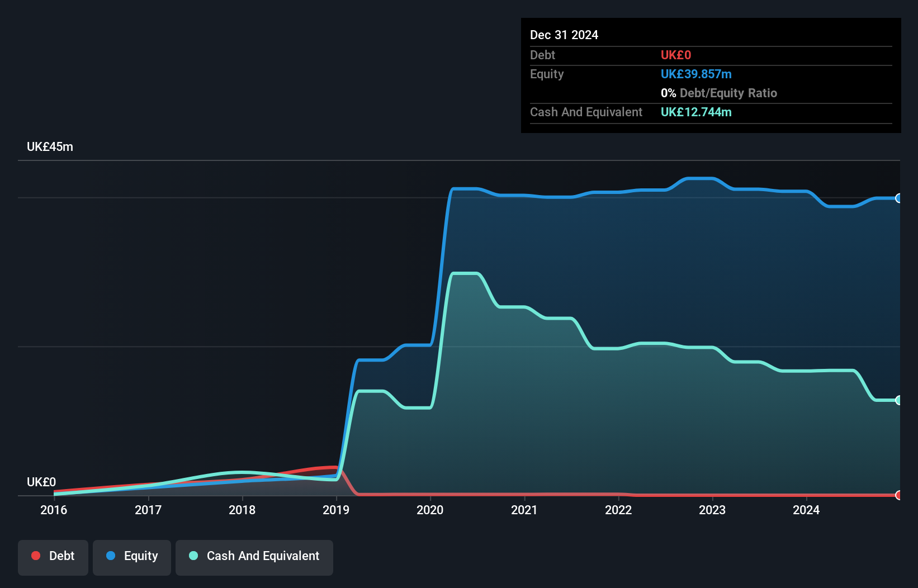This screenshot has height=588, width=918.
Task: Click the UK£39.857m equity value
Action: coord(696,74)
